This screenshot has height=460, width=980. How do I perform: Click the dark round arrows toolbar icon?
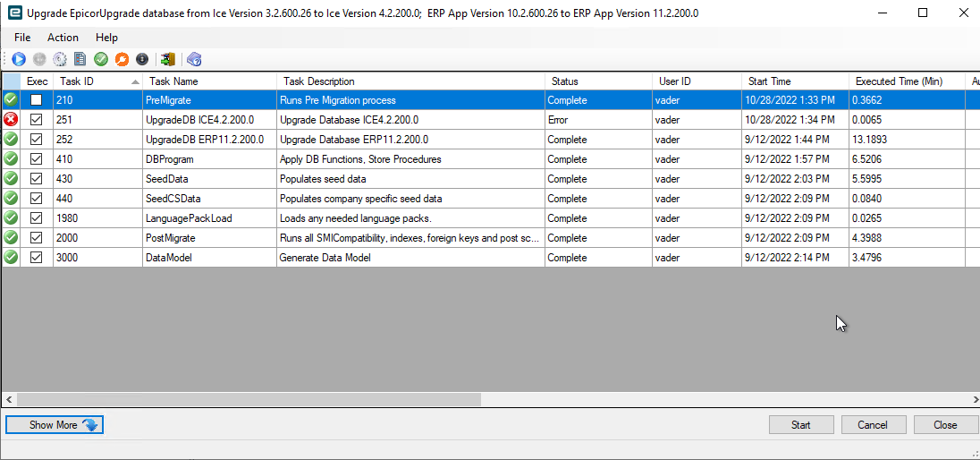pos(142,59)
